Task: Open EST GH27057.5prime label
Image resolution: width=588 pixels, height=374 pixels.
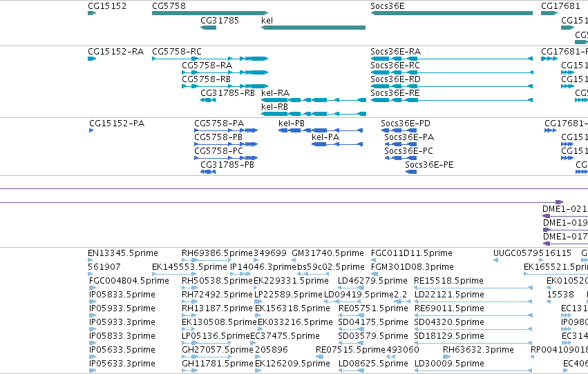Action: point(218,351)
